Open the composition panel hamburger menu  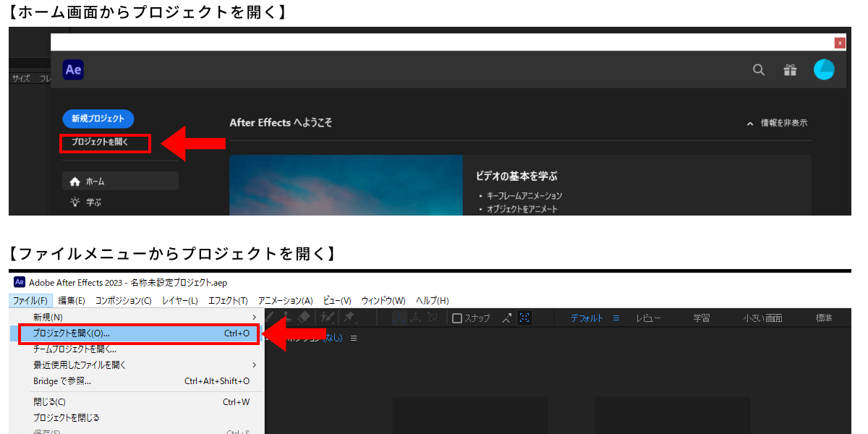click(x=354, y=338)
